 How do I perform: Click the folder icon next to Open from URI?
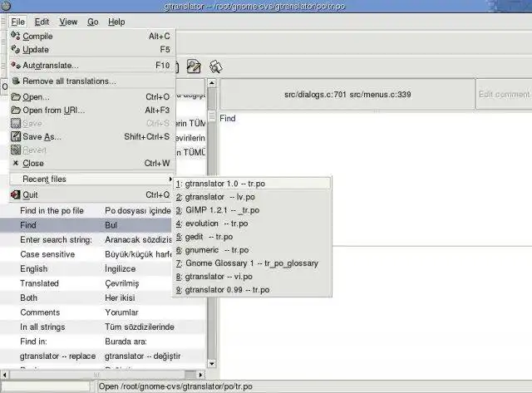pos(16,110)
